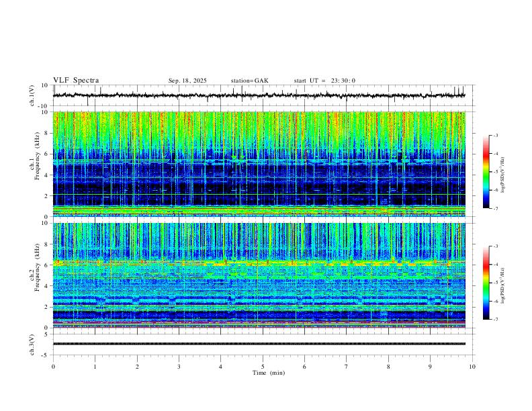This screenshot has height=411, width=532.
Task: Click the ch.2 spectrogram panel
Action: 259,275
